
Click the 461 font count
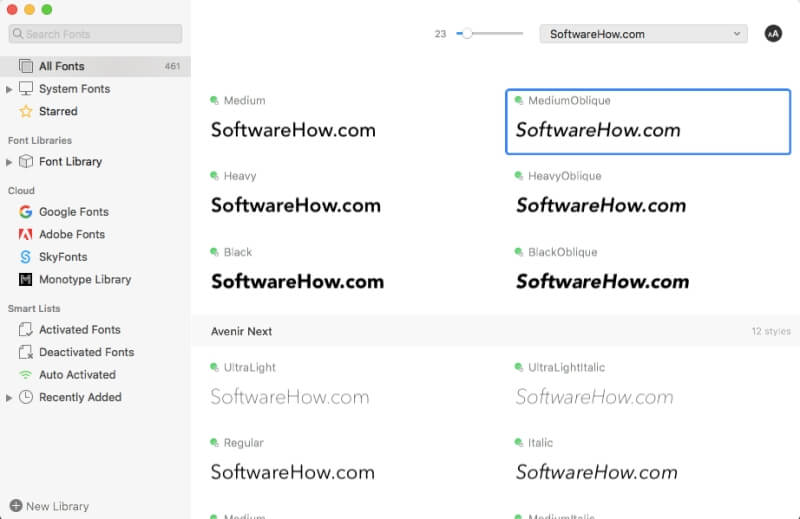tap(172, 66)
